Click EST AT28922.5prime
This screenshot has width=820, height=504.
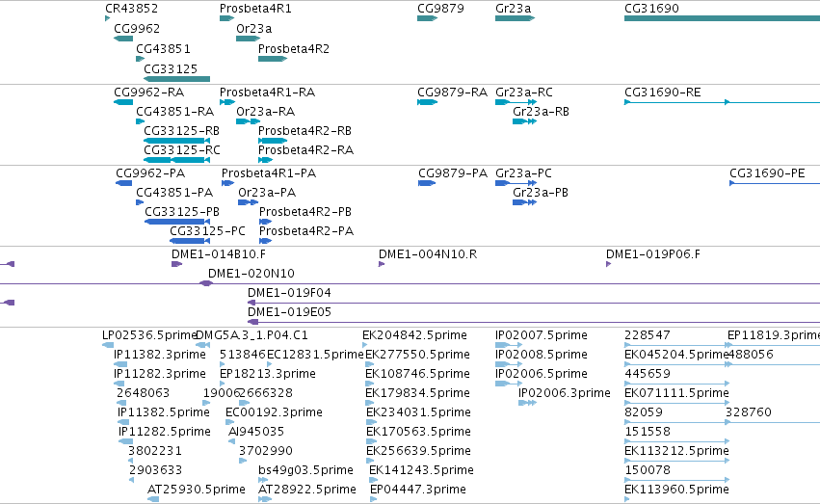(x=307, y=490)
